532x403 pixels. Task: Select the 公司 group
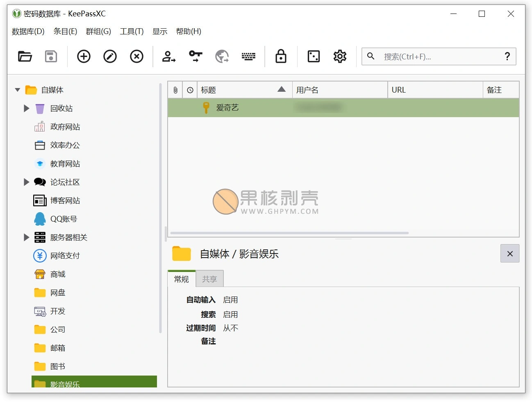tap(58, 330)
